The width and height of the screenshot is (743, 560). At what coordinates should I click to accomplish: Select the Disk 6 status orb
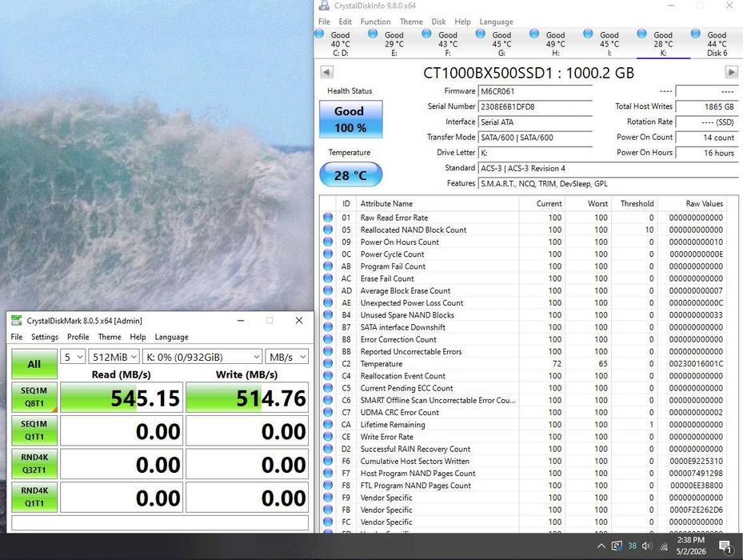696,34
